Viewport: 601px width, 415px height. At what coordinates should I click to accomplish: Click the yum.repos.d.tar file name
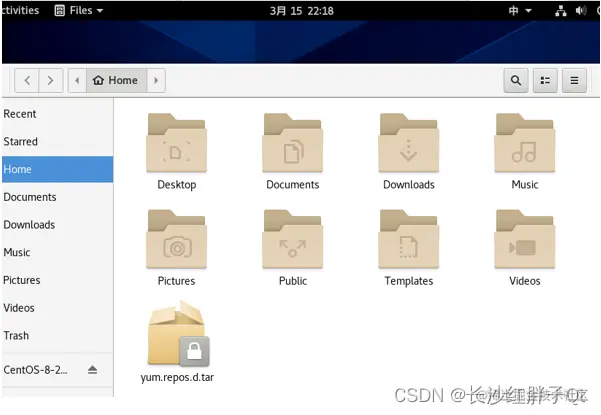(177, 377)
